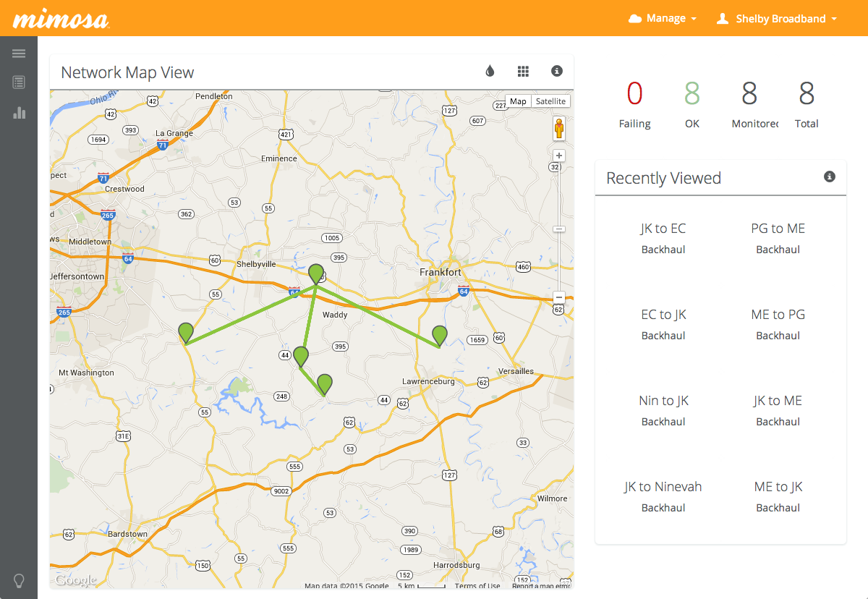Switch map to Satellite view
The width and height of the screenshot is (868, 599).
tap(550, 101)
